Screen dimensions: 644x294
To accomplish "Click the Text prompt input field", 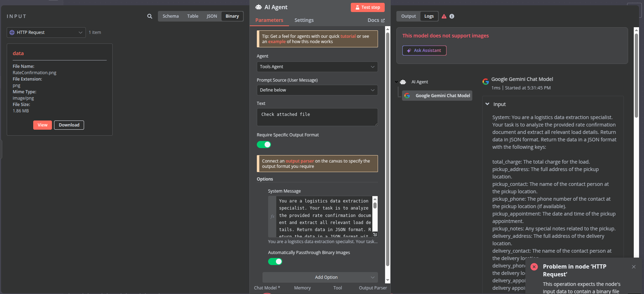I will click(x=317, y=117).
